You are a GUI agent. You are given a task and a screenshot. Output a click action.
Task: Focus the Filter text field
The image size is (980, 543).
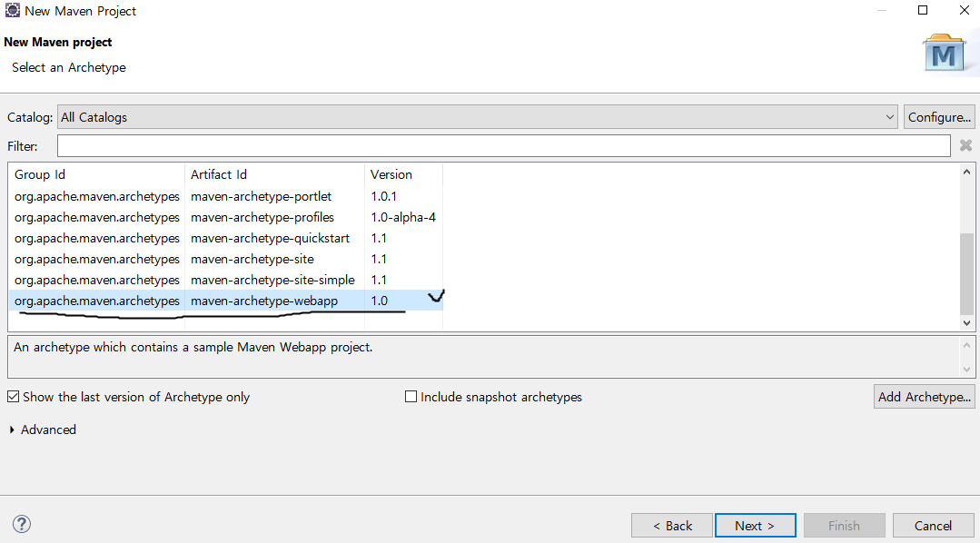pyautogui.click(x=504, y=145)
